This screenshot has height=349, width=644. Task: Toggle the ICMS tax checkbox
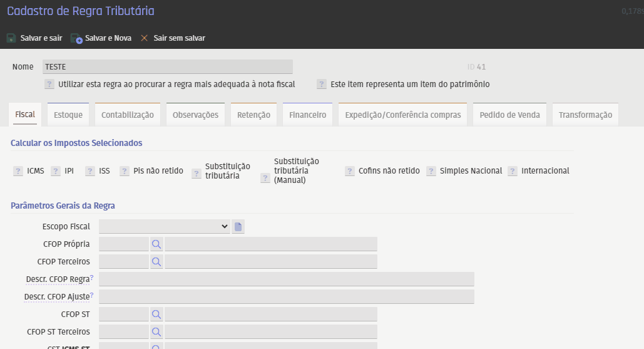pyautogui.click(x=18, y=171)
